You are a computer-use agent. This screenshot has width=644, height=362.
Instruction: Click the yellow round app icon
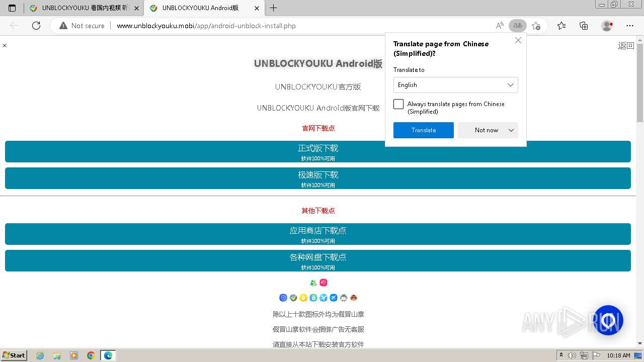click(x=303, y=298)
